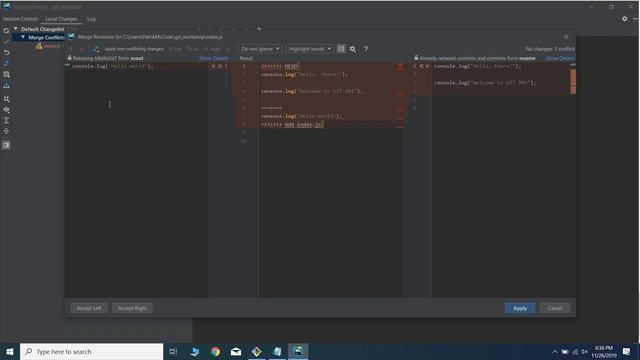640x360 pixels.
Task: Click the taskbar clock showing 6:36 PM
Action: (604, 351)
